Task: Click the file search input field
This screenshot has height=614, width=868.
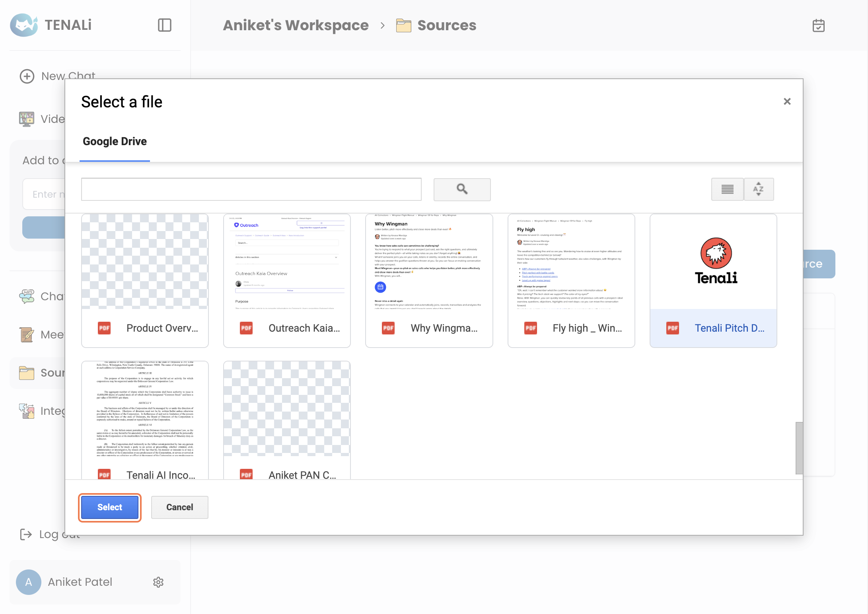Action: point(251,189)
